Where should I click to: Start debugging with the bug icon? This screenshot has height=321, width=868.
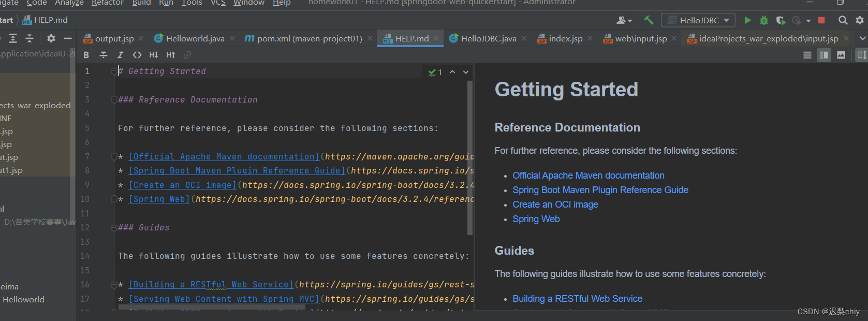click(x=764, y=20)
